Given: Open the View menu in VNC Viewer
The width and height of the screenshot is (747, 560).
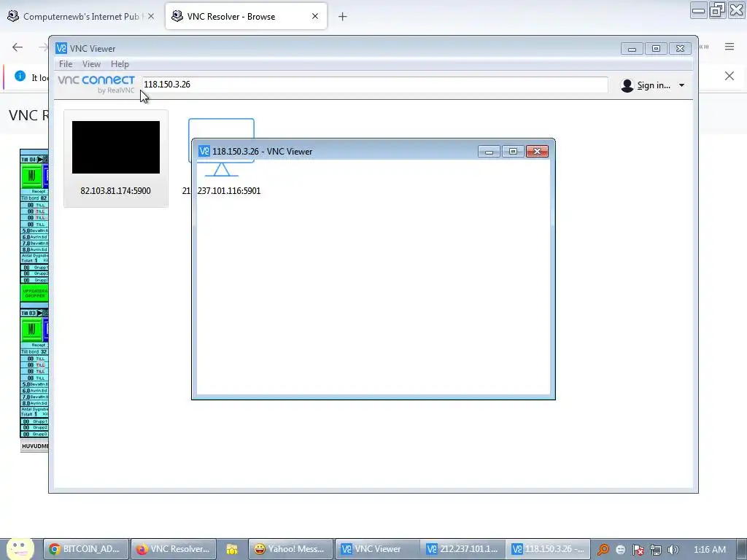Looking at the screenshot, I should 91,64.
